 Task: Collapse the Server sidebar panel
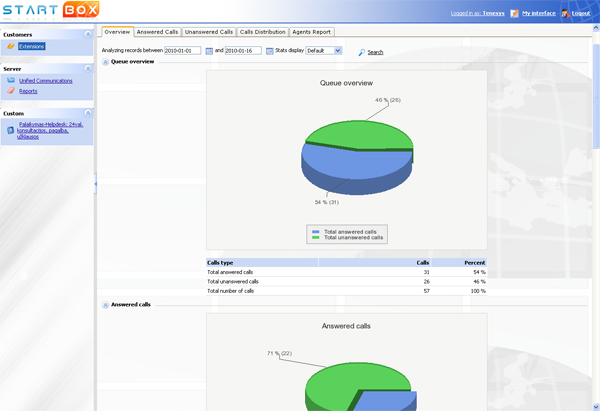[x=88, y=68]
